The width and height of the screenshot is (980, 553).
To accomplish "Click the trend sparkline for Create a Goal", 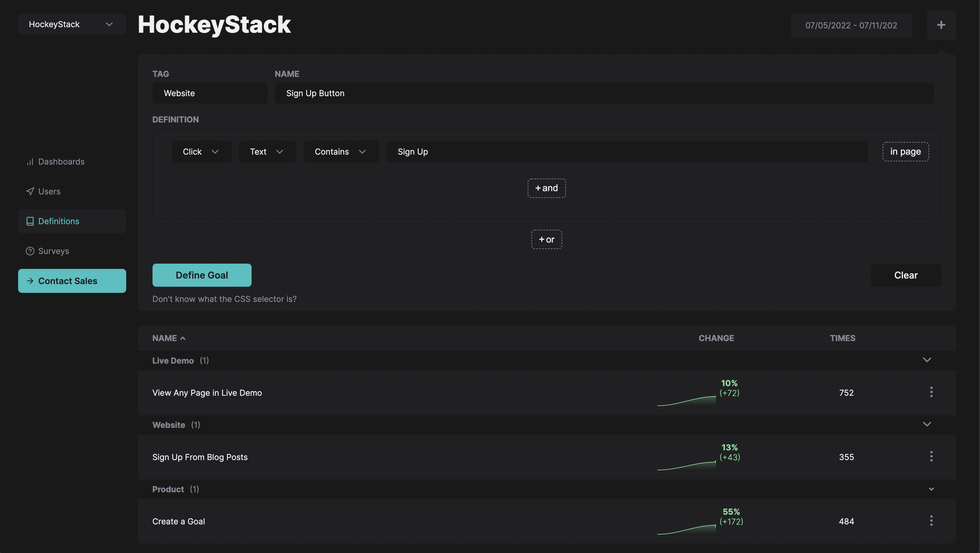I will coord(686,529).
